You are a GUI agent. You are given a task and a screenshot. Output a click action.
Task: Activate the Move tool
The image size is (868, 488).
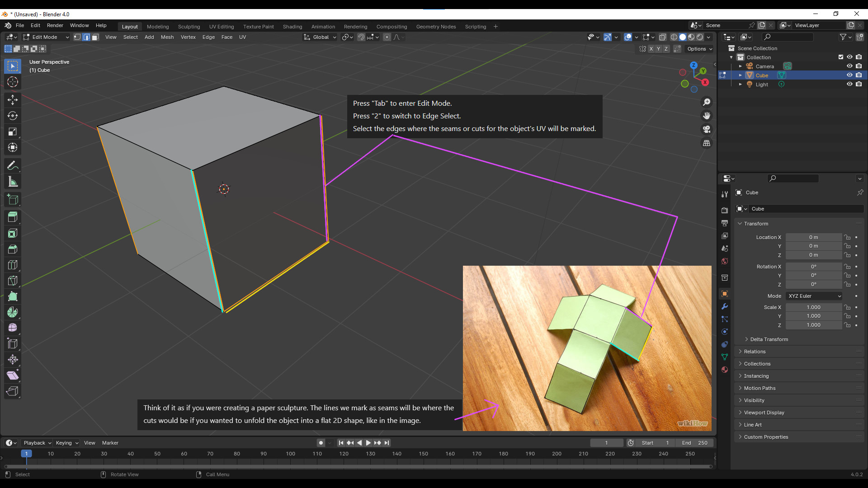click(13, 99)
